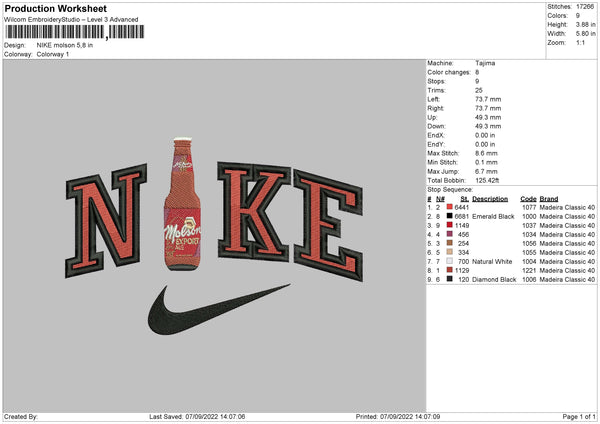Select the Emerald Black color swatch
Image resolution: width=600 pixels, height=424 pixels.
450,216
